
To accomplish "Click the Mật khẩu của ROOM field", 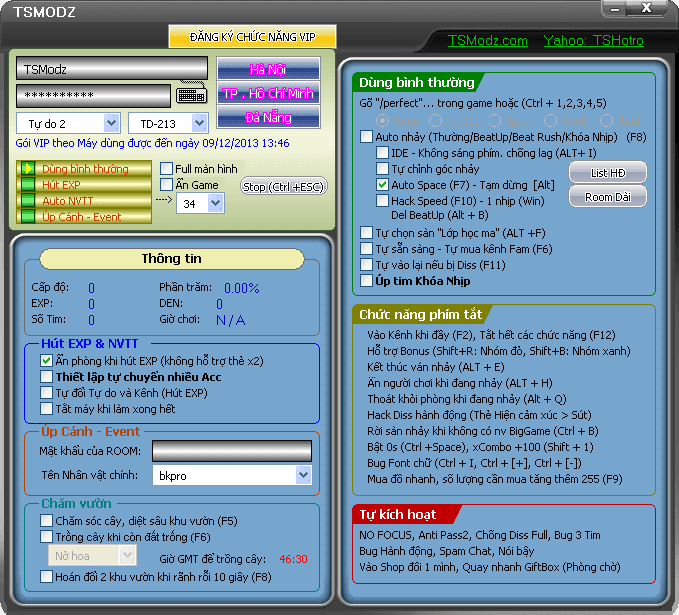I will click(231, 452).
